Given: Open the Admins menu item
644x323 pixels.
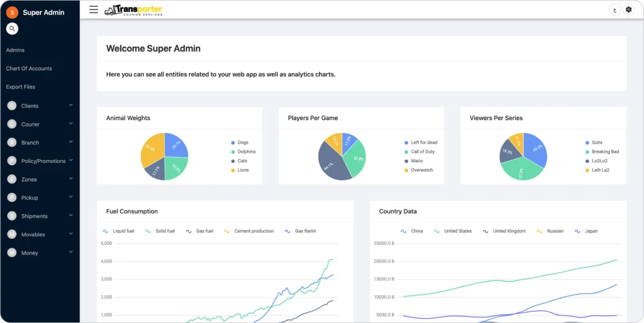Looking at the screenshot, I should pyautogui.click(x=15, y=50).
